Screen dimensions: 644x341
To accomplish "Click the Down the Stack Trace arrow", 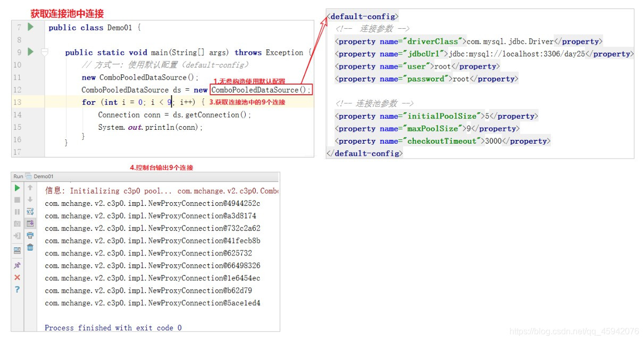I will click(30, 199).
